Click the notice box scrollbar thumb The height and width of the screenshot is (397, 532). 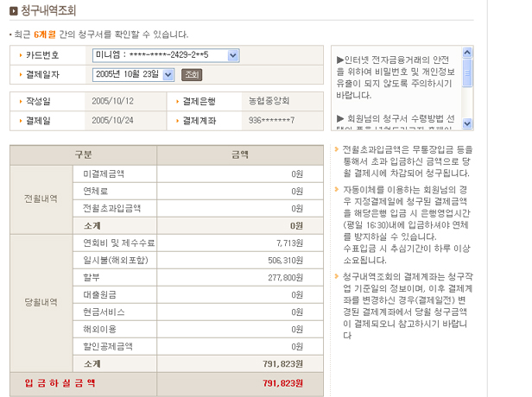click(467, 71)
